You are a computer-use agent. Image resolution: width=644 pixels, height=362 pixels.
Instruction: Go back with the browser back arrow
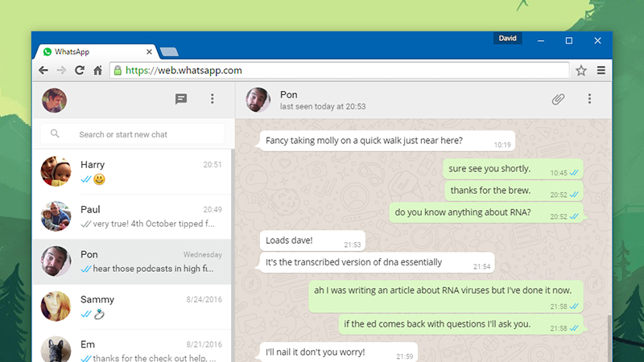point(43,71)
